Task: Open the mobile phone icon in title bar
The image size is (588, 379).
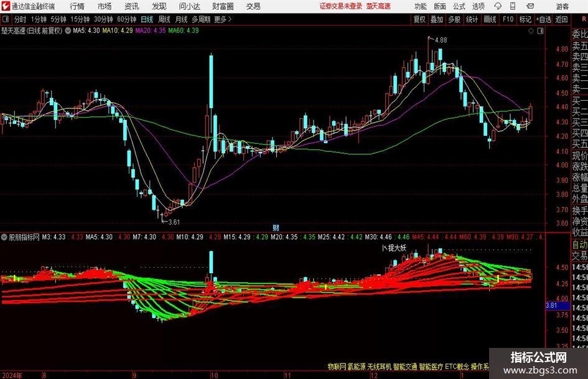Action: pyautogui.click(x=513, y=6)
